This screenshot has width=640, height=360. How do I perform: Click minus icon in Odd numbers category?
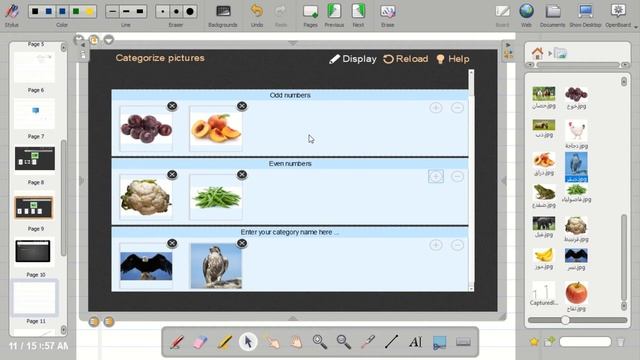coord(458,108)
